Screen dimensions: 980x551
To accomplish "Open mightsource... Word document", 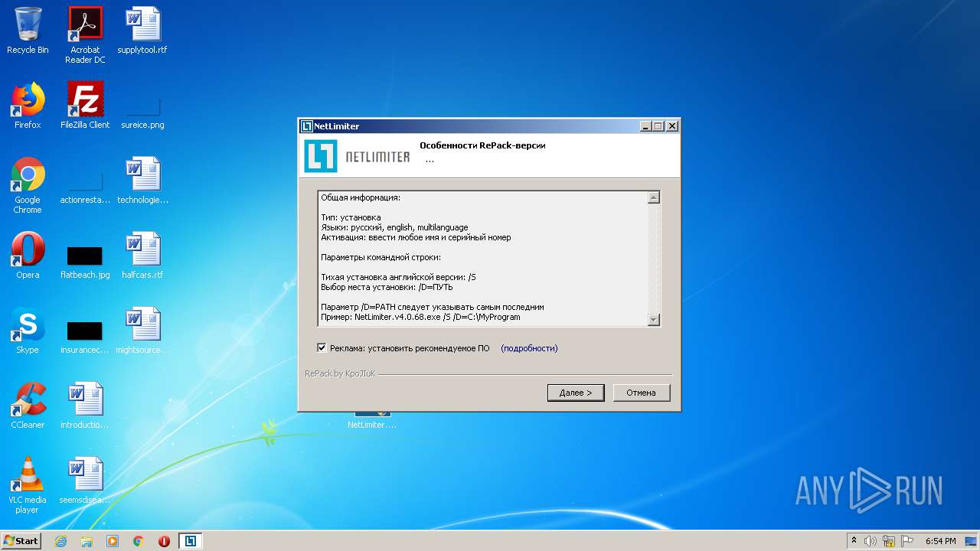I will tap(142, 331).
